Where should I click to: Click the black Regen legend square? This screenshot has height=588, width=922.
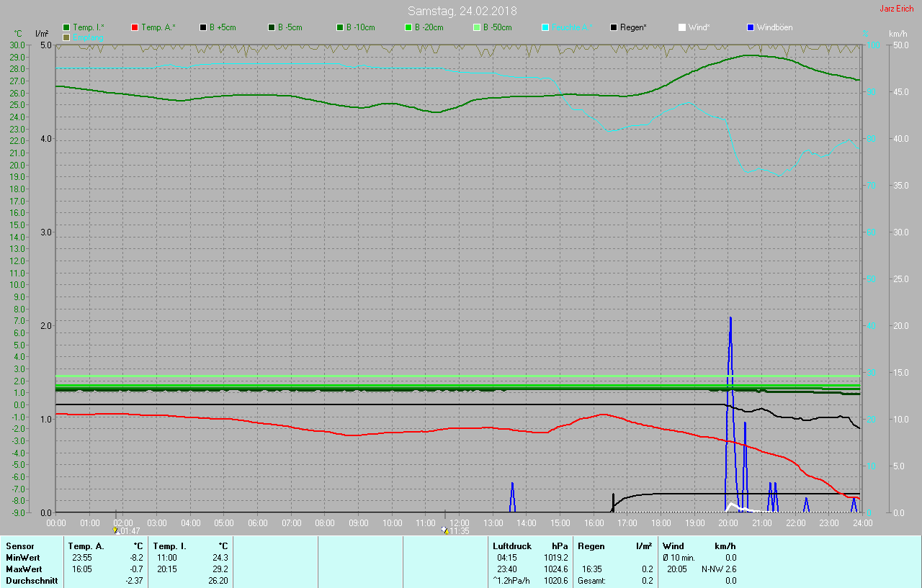coord(614,27)
